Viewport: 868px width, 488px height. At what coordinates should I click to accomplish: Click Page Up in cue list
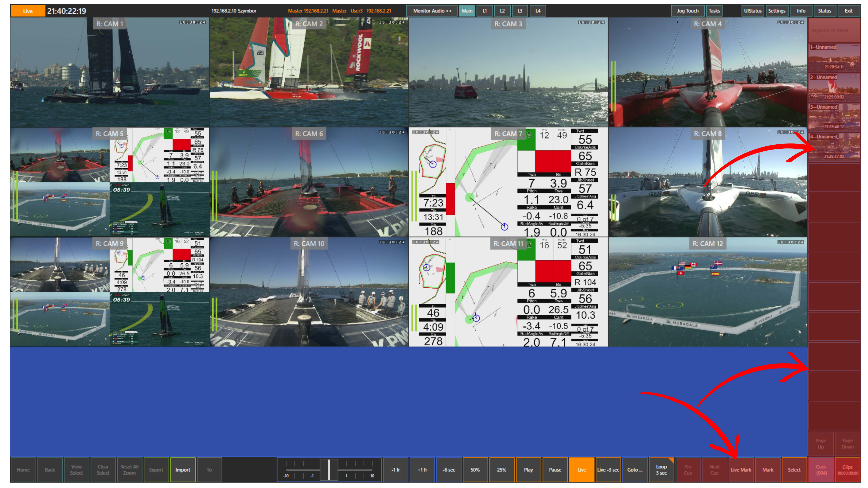[821, 443]
